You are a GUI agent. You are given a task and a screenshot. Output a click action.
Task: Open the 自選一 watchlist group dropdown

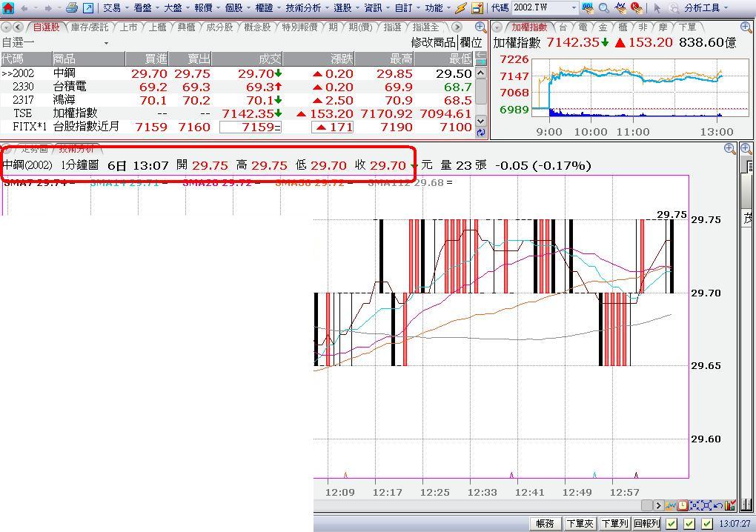(x=106, y=44)
